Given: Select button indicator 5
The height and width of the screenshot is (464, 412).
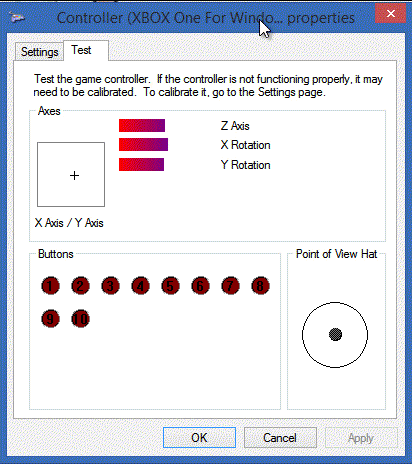Looking at the screenshot, I should click(x=170, y=286).
